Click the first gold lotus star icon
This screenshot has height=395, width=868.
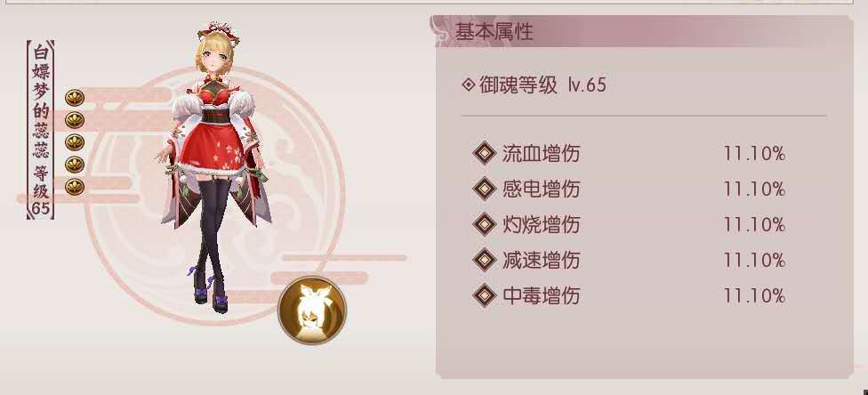tap(75, 98)
